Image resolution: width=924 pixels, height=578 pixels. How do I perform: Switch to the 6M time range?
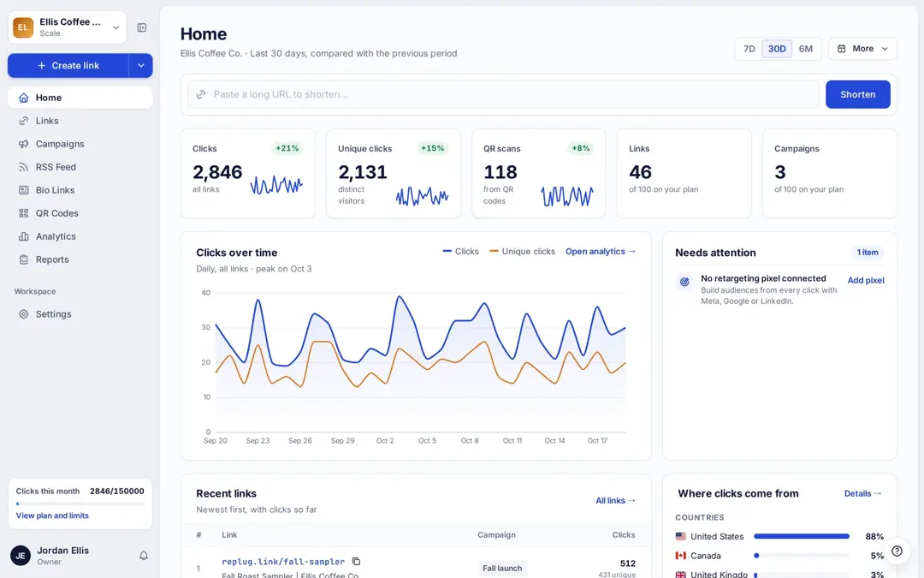point(806,49)
